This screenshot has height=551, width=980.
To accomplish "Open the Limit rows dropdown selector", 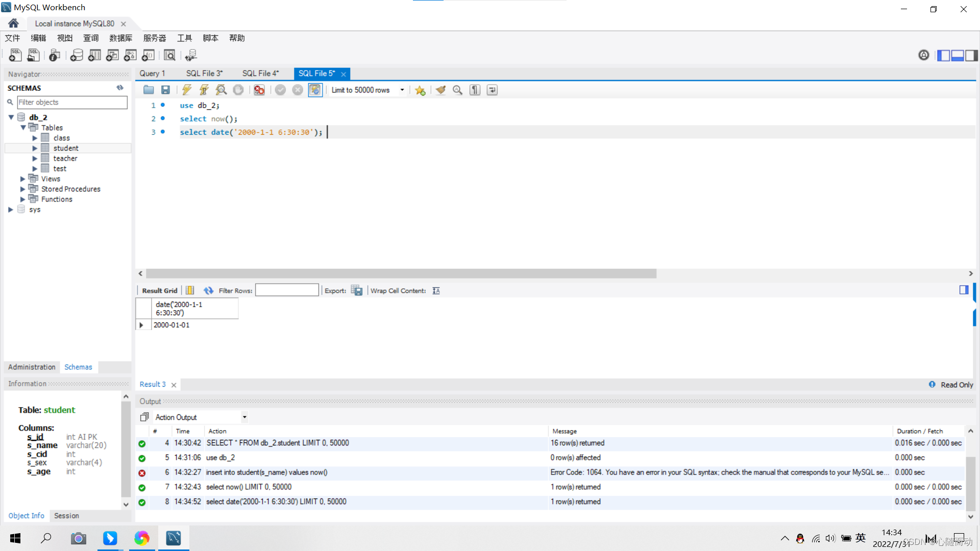I will pos(402,89).
